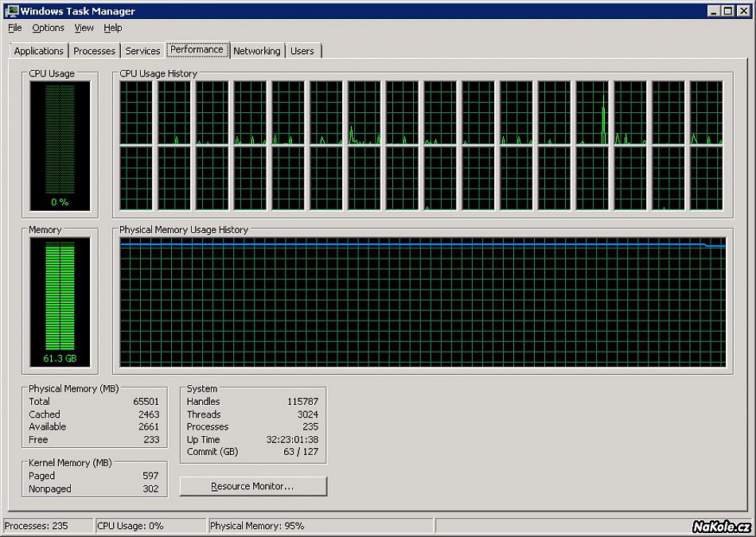Open the Resource Monitor

click(x=253, y=486)
